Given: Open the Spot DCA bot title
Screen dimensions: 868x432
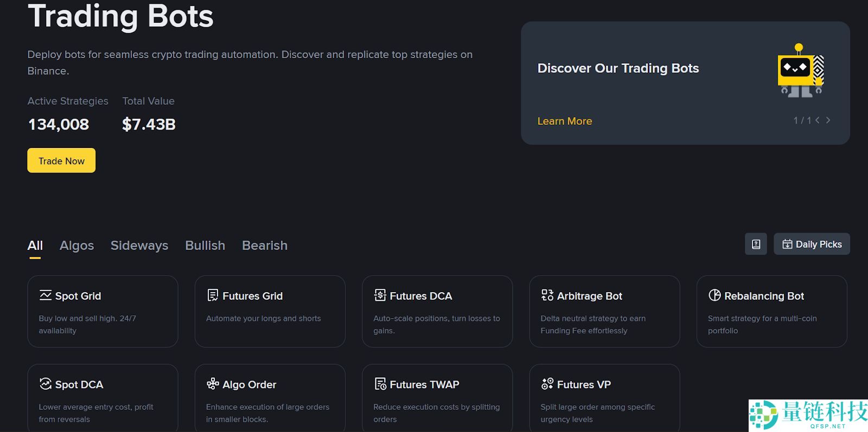Looking at the screenshot, I should tap(79, 384).
